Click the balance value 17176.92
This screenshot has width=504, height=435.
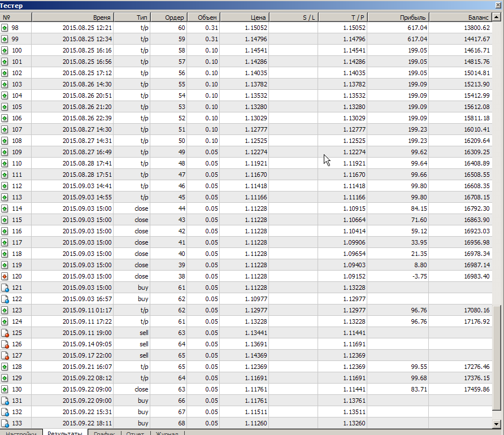pos(477,321)
